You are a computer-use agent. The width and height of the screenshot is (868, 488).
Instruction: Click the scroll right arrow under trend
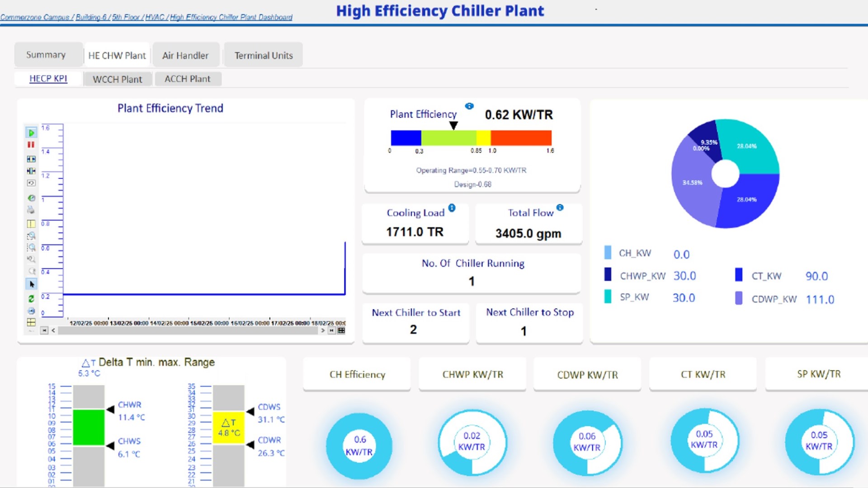tap(323, 331)
